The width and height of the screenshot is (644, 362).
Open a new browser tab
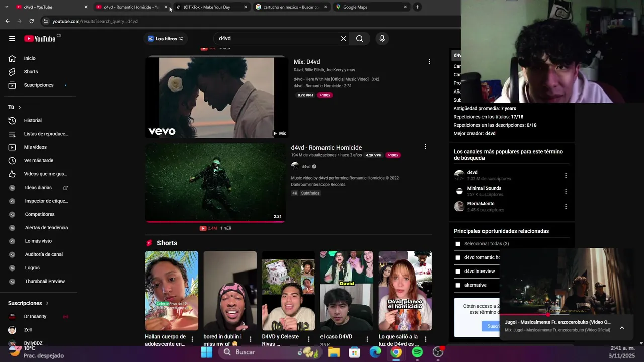click(x=417, y=7)
